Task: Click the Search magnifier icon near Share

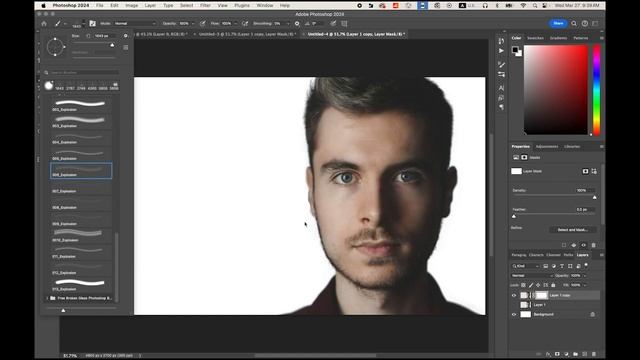Action: coord(574,24)
